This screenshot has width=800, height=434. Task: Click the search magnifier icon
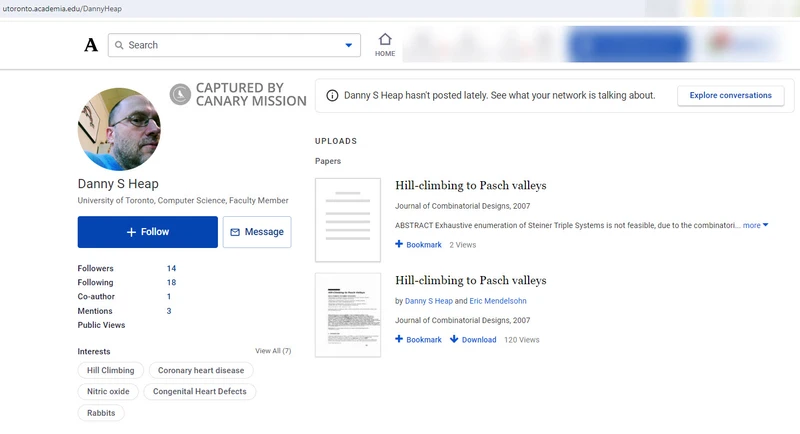pyautogui.click(x=119, y=45)
